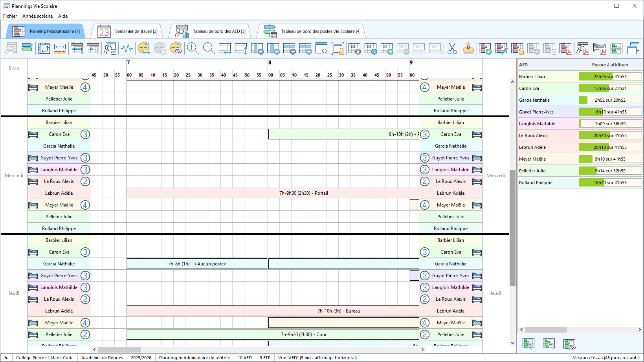Select the 7h-9h30 Portail time block
Screen dimensions: 644x362
click(x=273, y=193)
